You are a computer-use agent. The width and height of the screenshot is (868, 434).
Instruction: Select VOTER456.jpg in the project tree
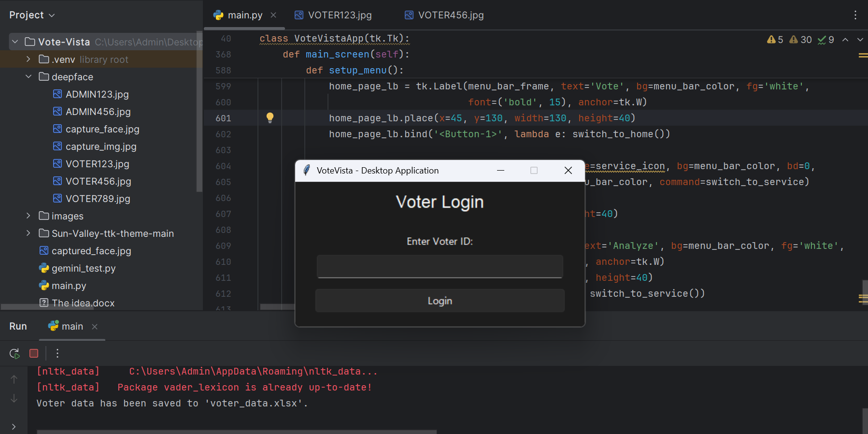[99, 181]
